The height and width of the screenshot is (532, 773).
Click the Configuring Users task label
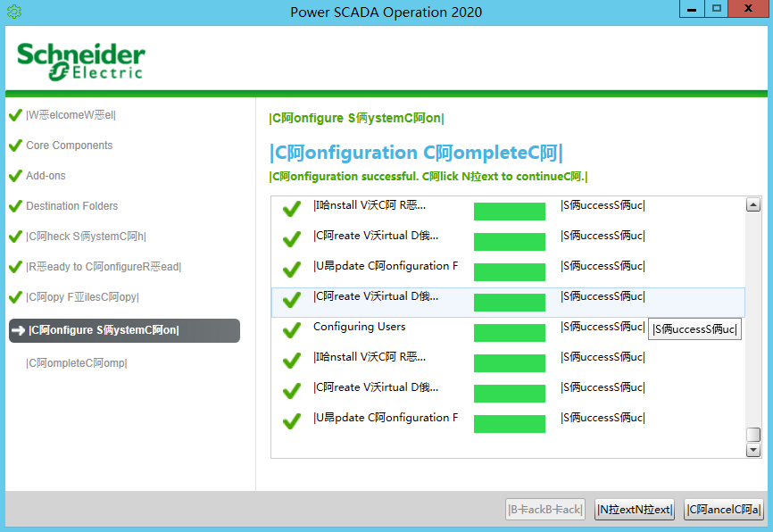pos(360,327)
